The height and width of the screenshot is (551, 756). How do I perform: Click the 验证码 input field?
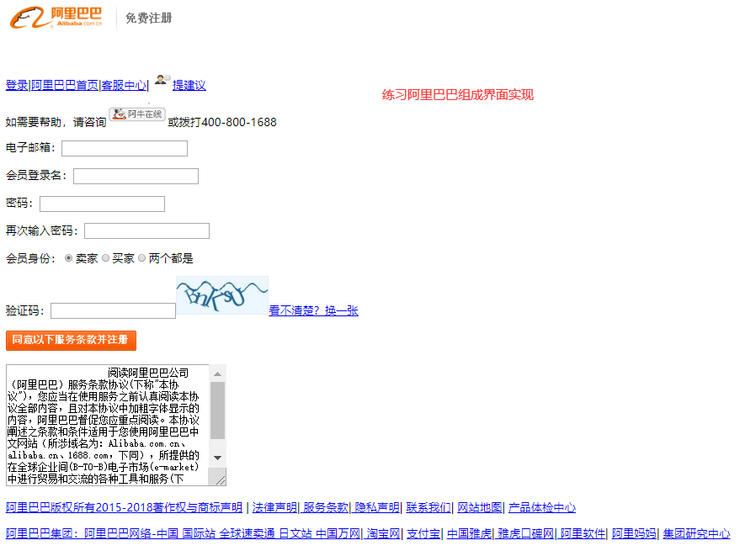(113, 310)
